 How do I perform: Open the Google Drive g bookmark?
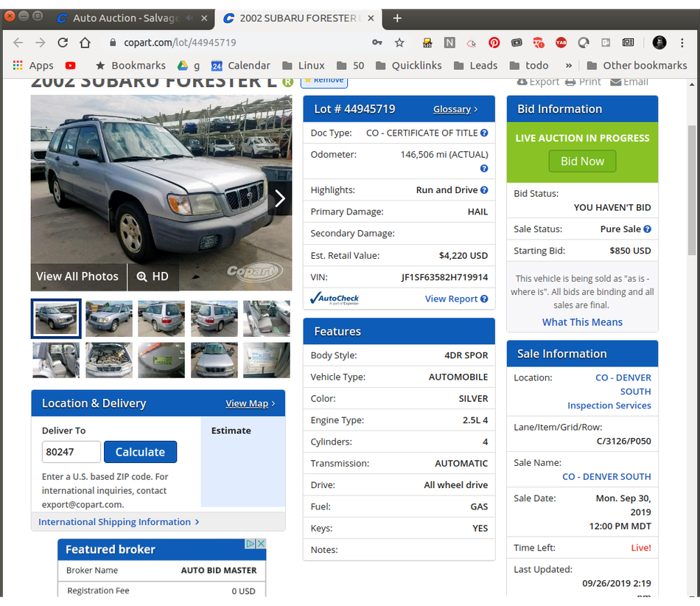(x=188, y=65)
